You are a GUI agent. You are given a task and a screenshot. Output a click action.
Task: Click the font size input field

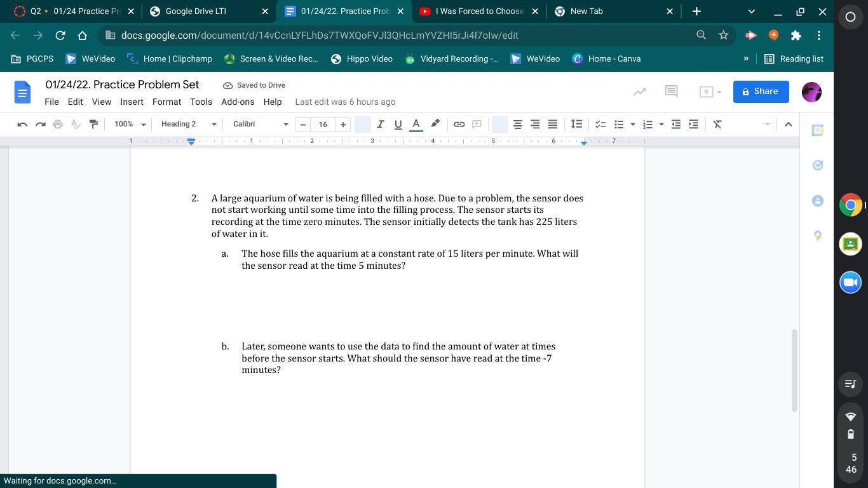coord(323,124)
